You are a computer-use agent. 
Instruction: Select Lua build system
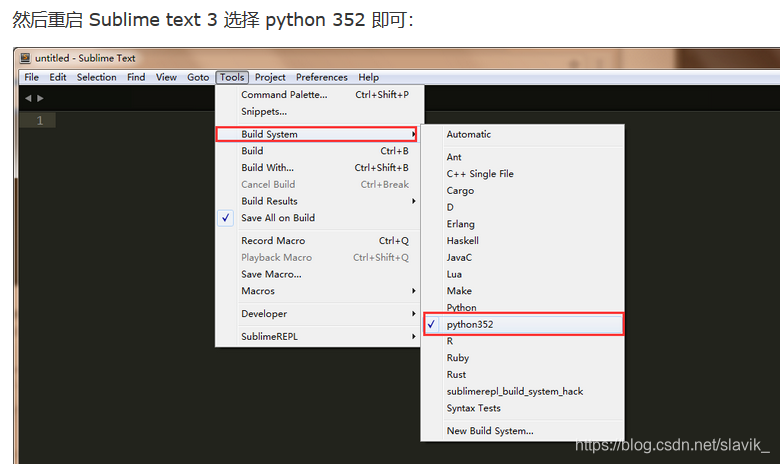523,274
